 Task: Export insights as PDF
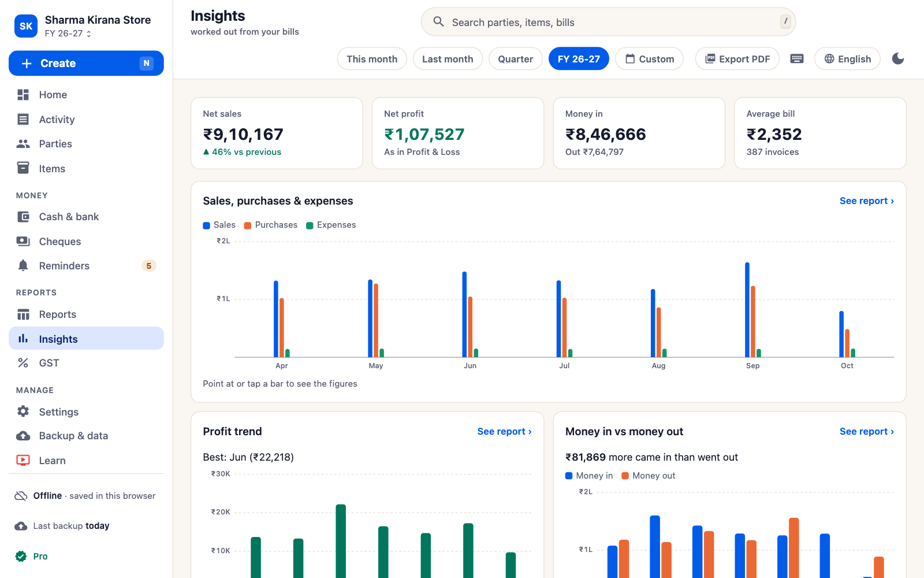click(x=737, y=58)
